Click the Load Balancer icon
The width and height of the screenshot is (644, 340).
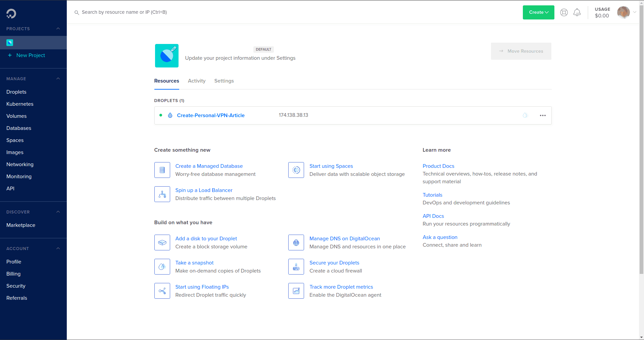[x=162, y=194]
